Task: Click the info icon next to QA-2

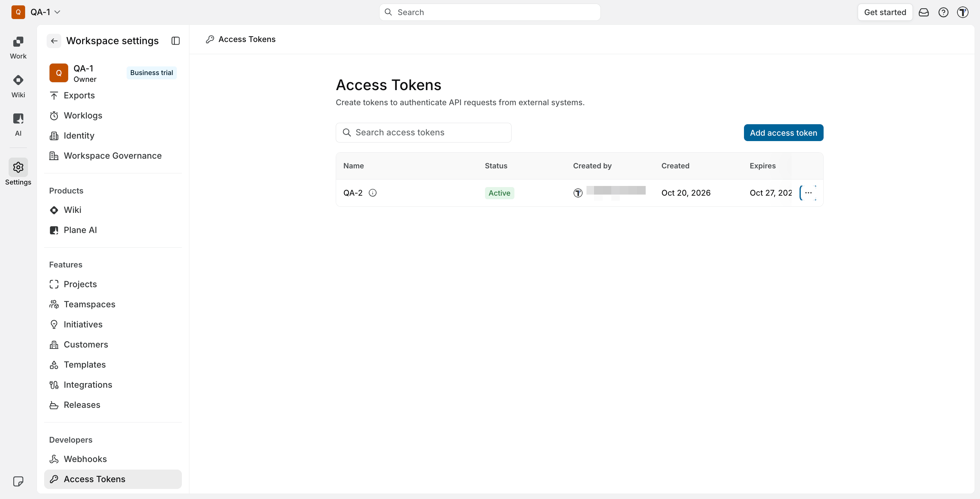Action: tap(372, 192)
